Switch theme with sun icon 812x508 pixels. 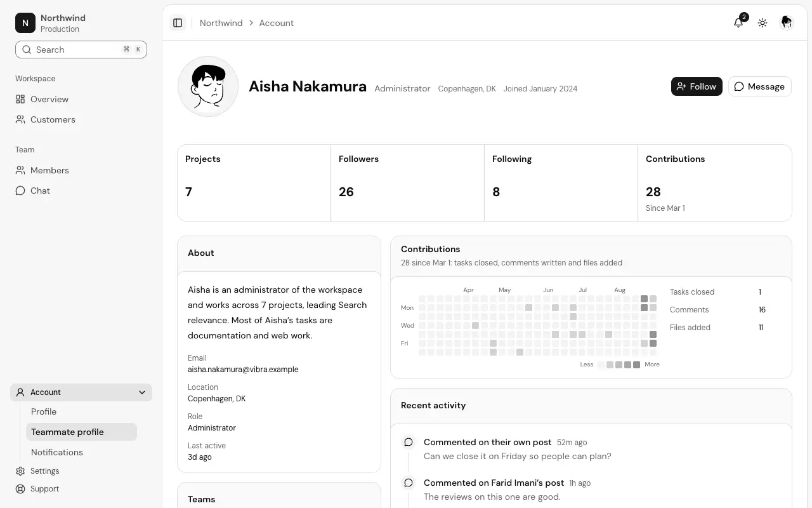click(763, 23)
